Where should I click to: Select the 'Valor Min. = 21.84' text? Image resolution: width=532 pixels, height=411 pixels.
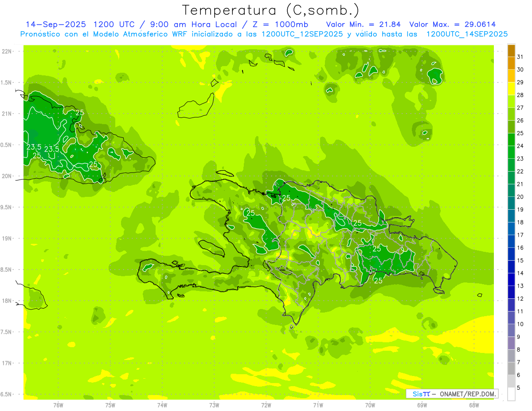363,24
